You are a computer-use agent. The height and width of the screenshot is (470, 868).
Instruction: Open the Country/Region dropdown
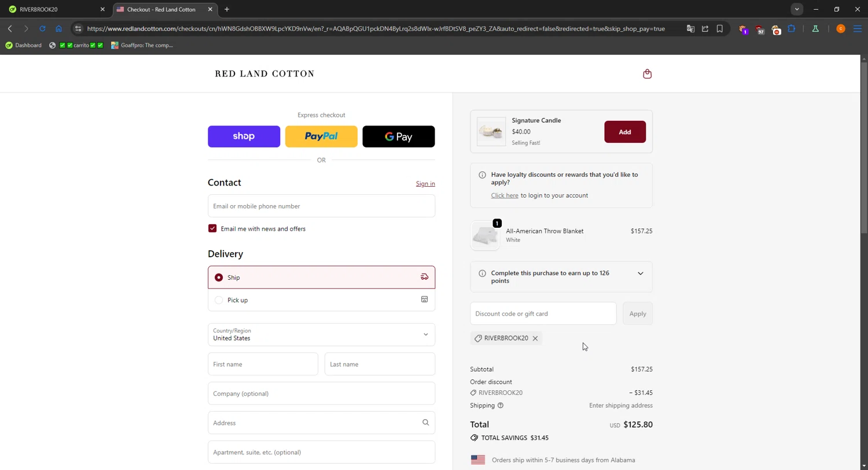tap(321, 334)
